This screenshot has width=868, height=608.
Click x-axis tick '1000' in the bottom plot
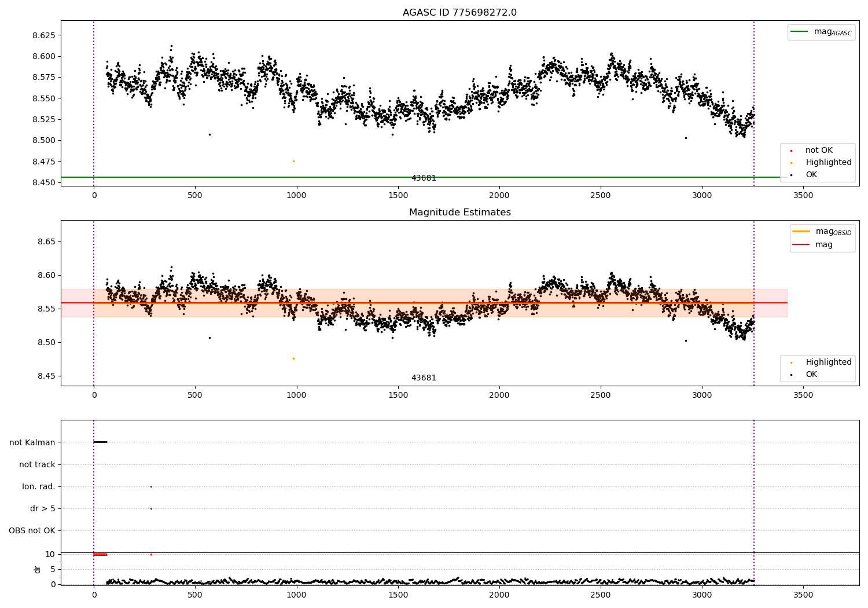click(x=296, y=595)
